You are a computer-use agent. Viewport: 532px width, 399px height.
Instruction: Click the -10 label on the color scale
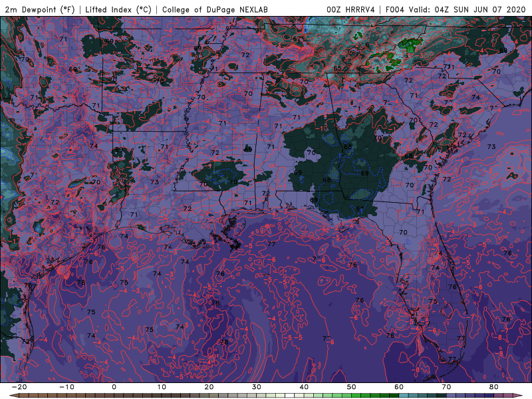(66, 387)
